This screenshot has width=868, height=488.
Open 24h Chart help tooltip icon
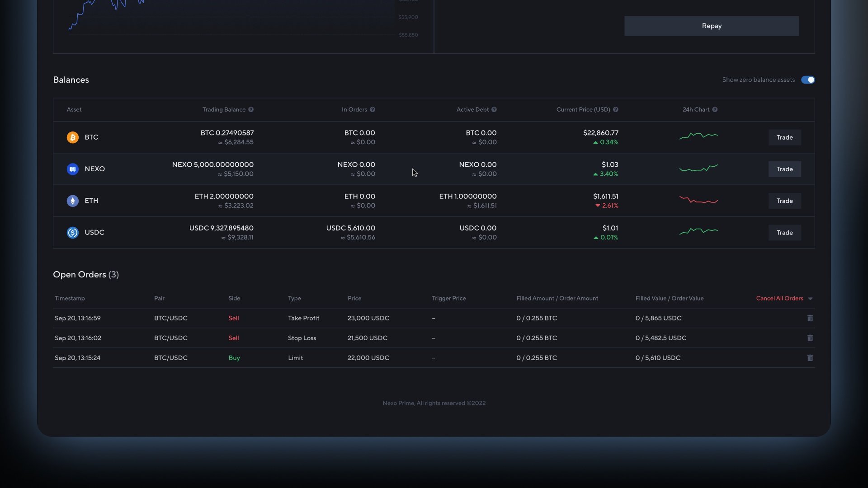715,110
